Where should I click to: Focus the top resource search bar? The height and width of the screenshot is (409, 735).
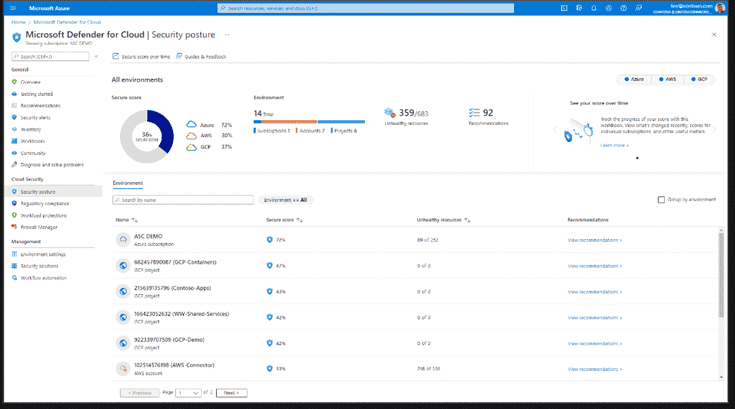(366, 8)
